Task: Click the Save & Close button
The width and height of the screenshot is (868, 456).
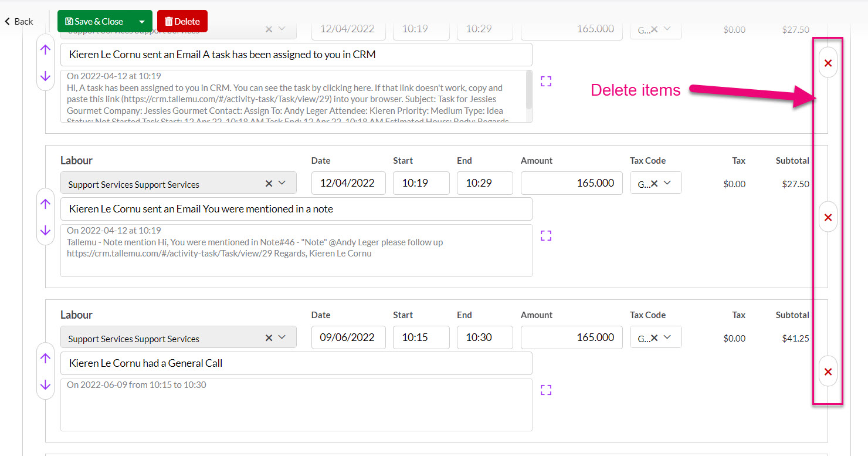Action: click(95, 22)
